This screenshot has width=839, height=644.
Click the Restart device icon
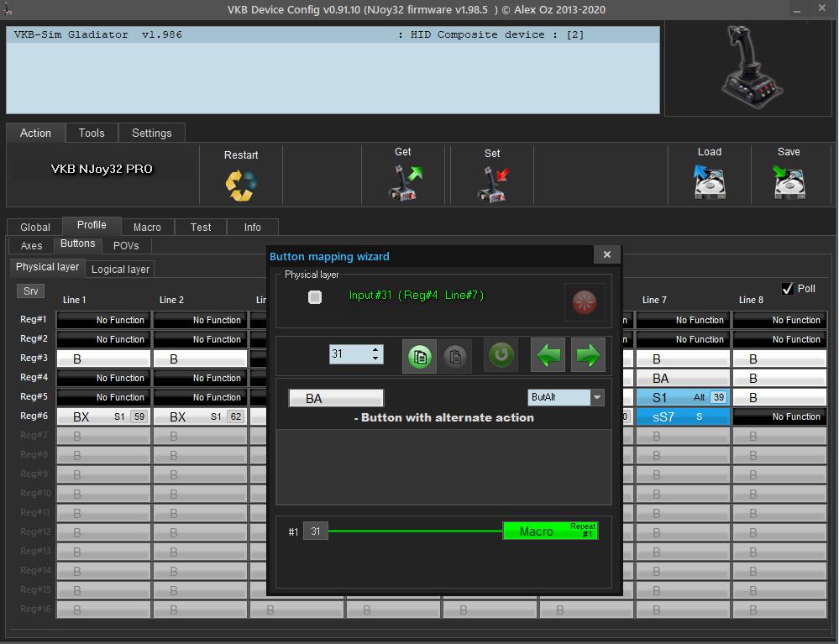pos(240,185)
